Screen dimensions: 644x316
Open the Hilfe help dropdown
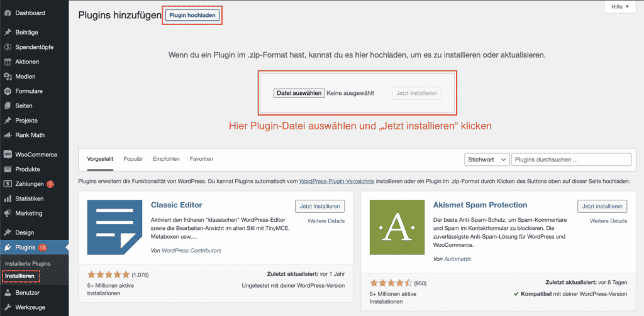pyautogui.click(x=619, y=7)
